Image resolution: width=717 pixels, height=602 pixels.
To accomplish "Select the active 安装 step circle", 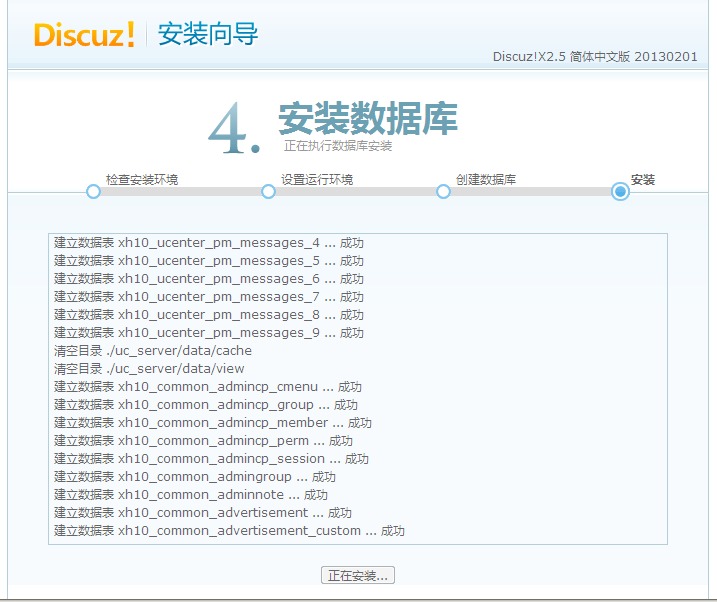I will pos(621,192).
